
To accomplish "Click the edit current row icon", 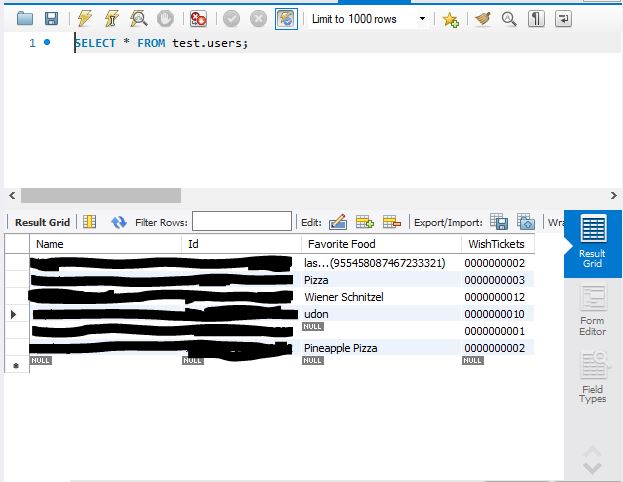I will (338, 222).
